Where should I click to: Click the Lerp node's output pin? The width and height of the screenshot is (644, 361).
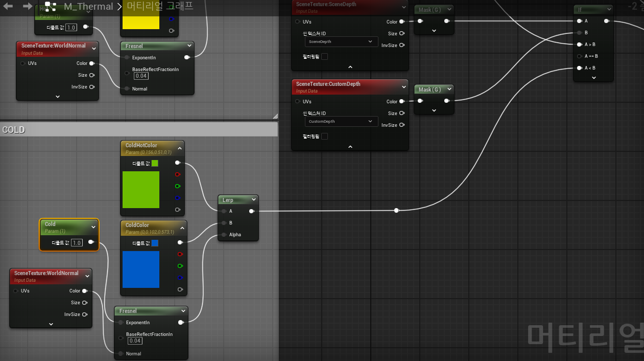(252, 211)
